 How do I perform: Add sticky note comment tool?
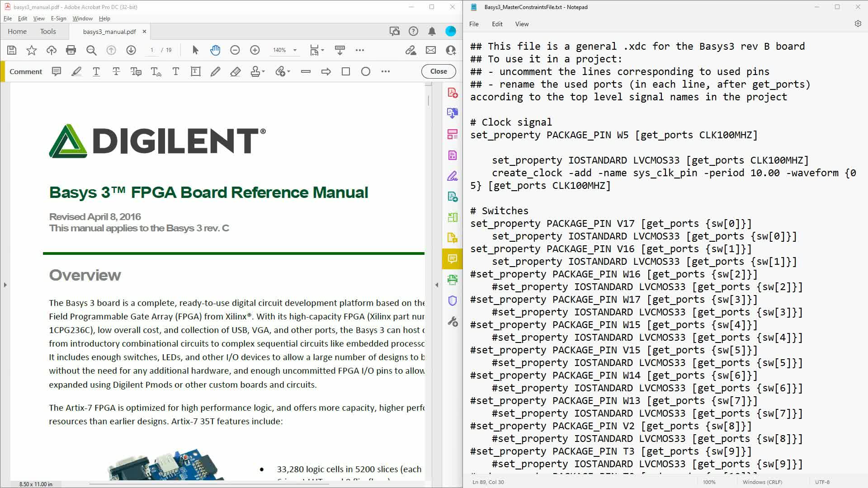click(x=57, y=71)
